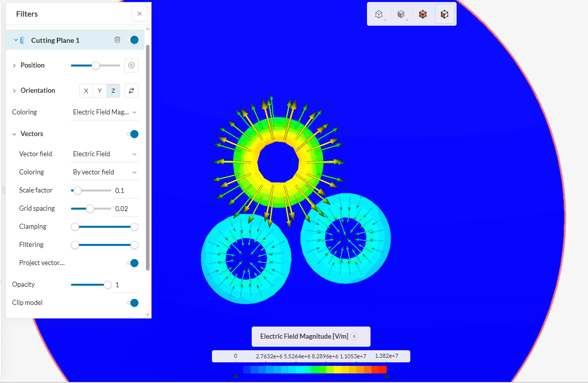Click the full orange cube view icon
588x383 pixels.
tap(423, 15)
